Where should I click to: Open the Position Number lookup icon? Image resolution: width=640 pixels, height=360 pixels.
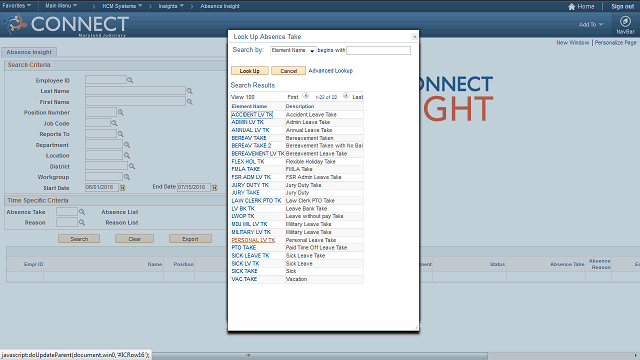(120, 112)
